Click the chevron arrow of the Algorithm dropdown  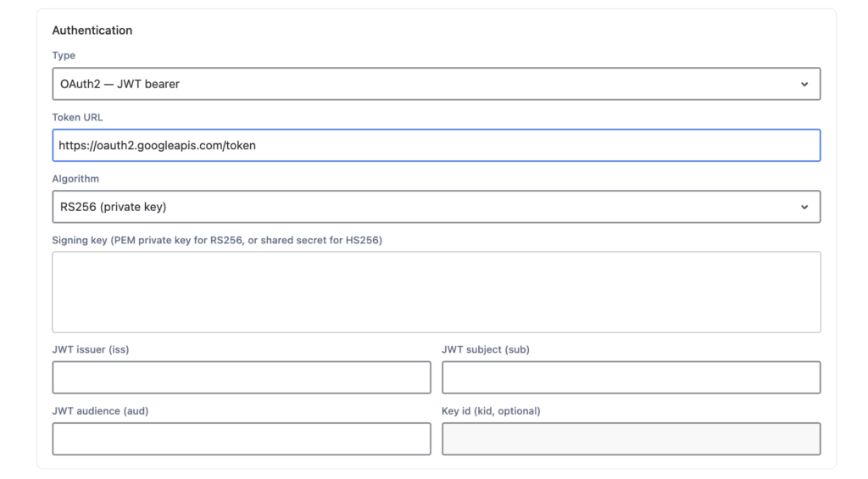[x=804, y=207]
